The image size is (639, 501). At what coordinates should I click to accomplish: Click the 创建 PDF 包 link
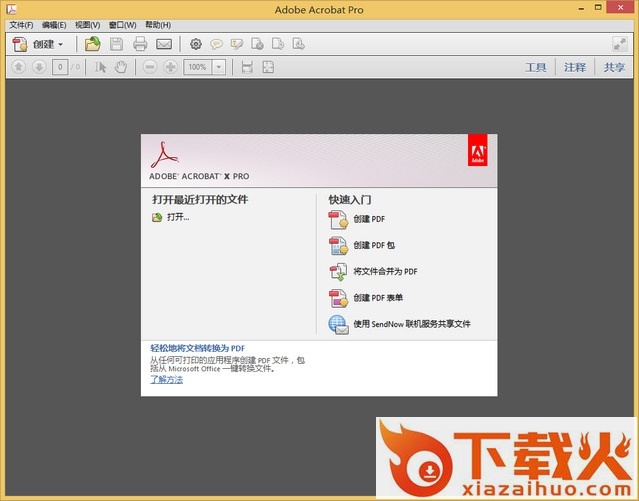pos(374,245)
